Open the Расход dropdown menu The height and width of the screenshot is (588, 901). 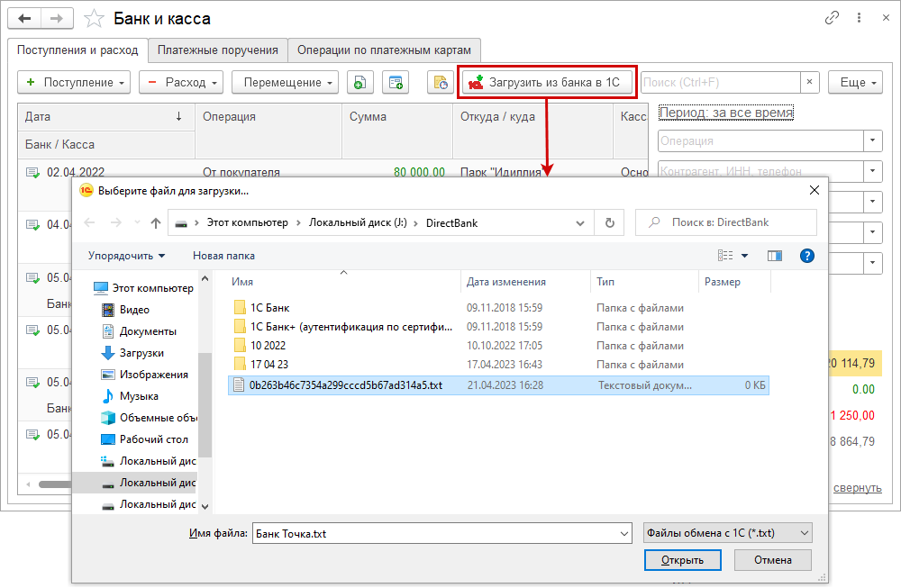click(181, 82)
